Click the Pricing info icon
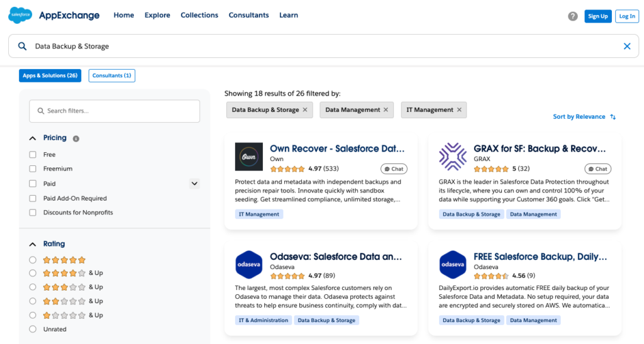Viewport: 644px width, 344px height. tap(76, 138)
